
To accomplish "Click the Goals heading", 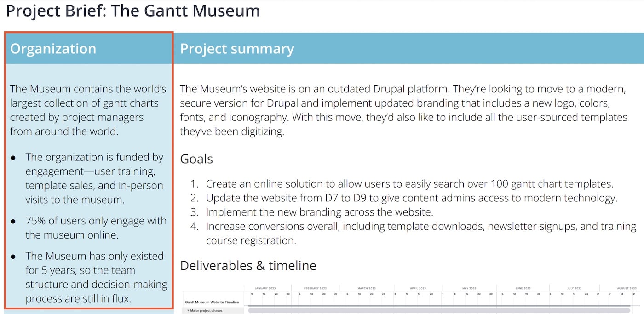I will (x=196, y=159).
